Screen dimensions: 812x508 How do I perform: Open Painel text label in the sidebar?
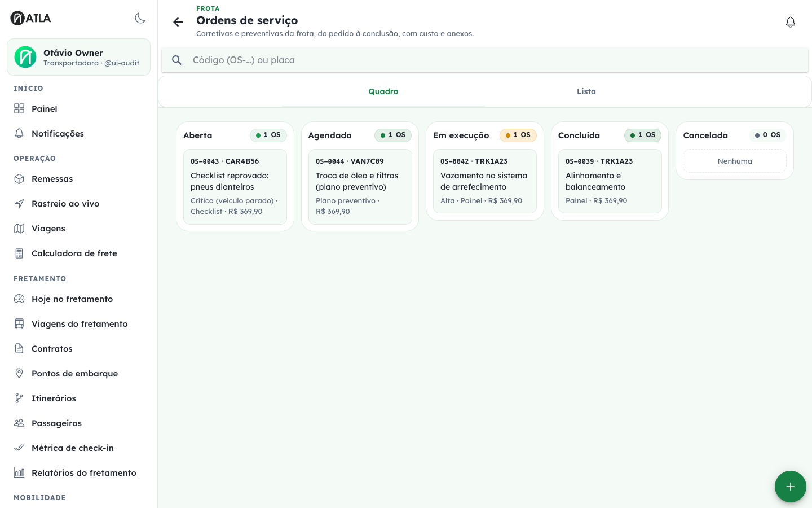point(45,109)
